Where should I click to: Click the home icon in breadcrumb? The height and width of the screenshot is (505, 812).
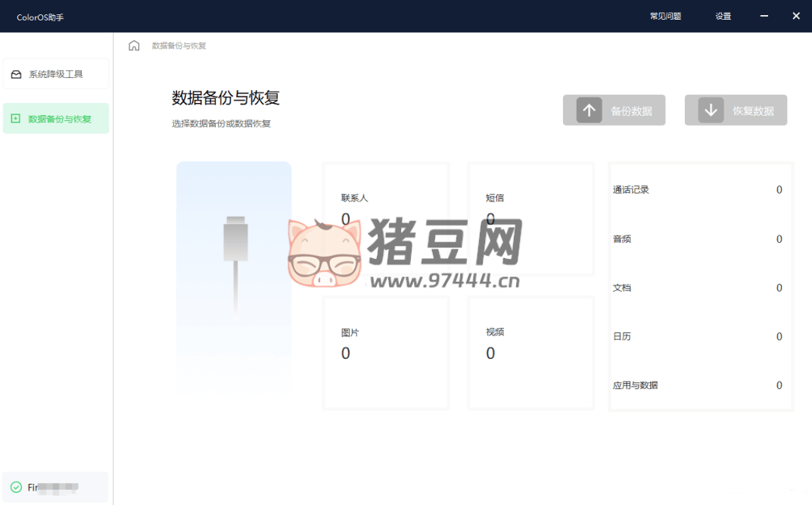coord(134,45)
